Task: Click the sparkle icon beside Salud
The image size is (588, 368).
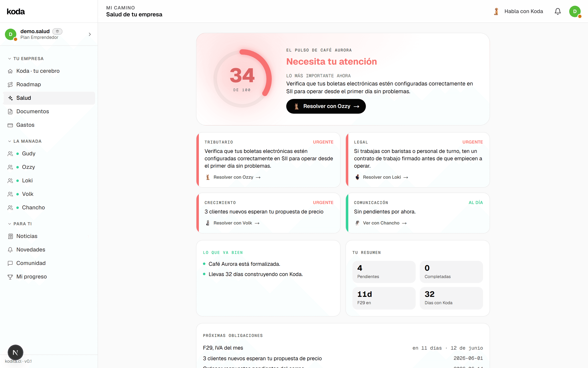Action: click(x=10, y=98)
